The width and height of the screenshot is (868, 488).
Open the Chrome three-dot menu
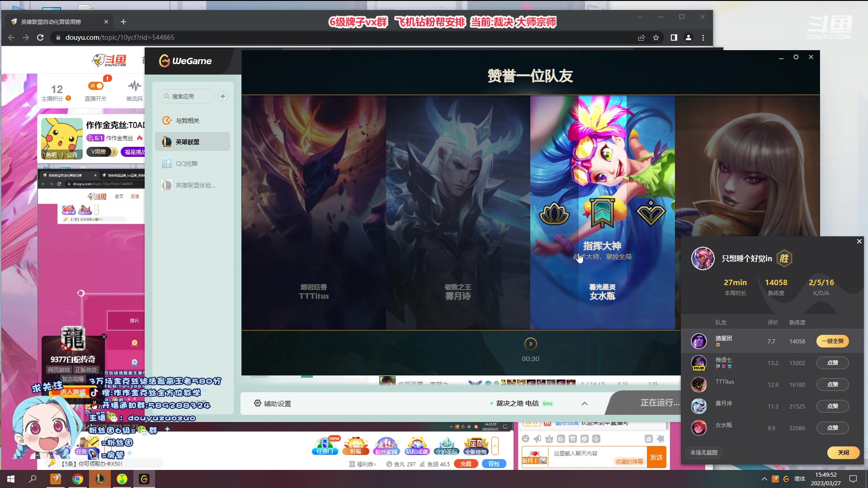[703, 38]
